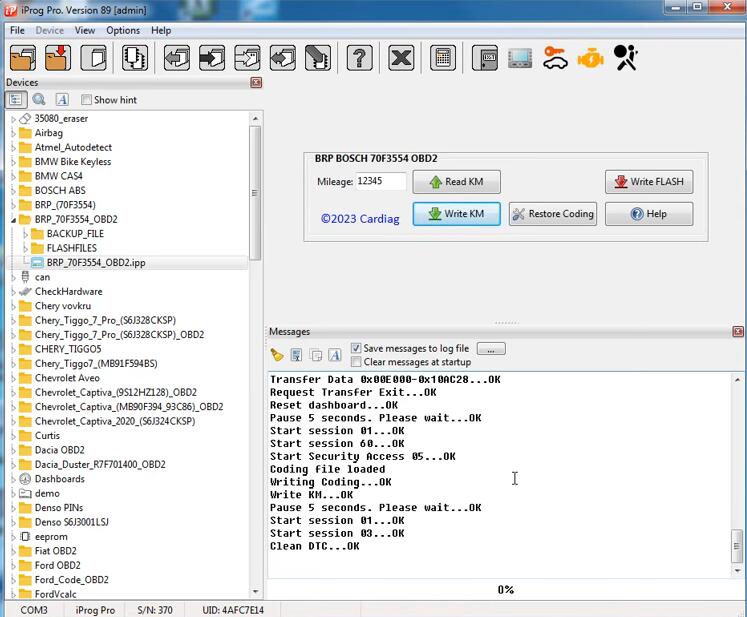Image resolution: width=747 pixels, height=617 pixels.
Task: Click the font icon in Messages panel
Action: [335, 355]
